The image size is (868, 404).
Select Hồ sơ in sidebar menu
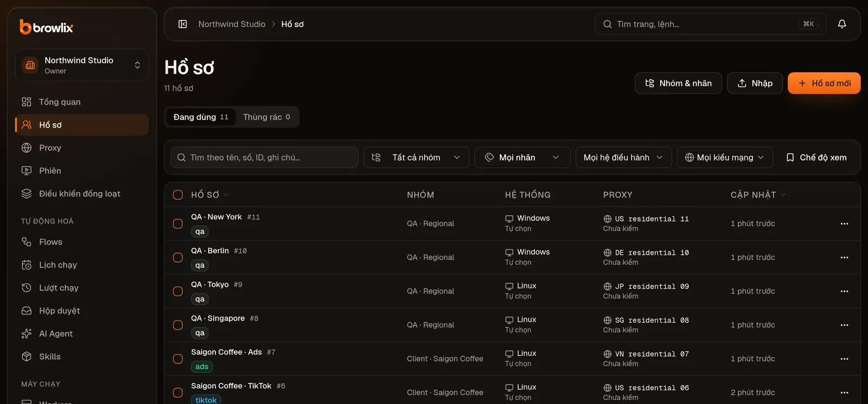[82, 125]
